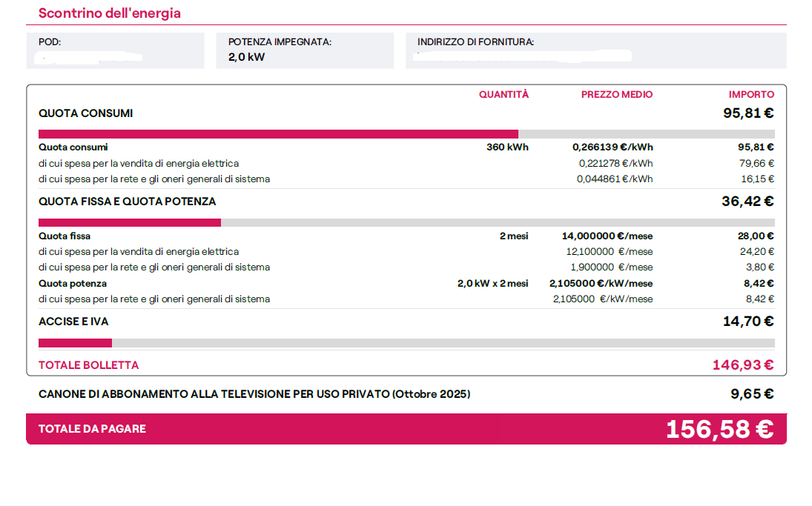Select the 156,58 € total to pay
812x506 pixels.
tap(720, 429)
